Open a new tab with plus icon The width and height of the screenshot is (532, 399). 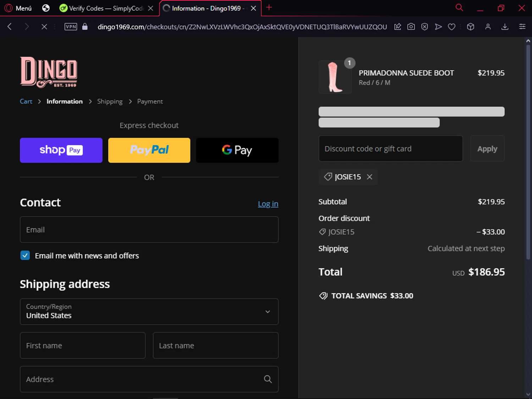269,7
